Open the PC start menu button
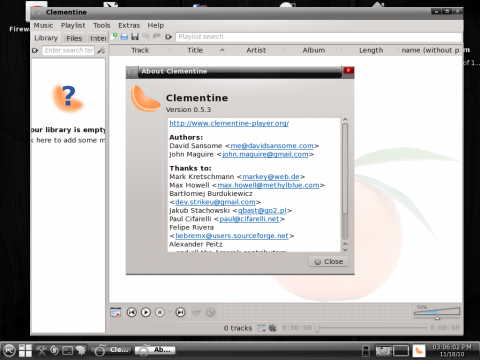This screenshot has height=360, width=480. click(9, 351)
